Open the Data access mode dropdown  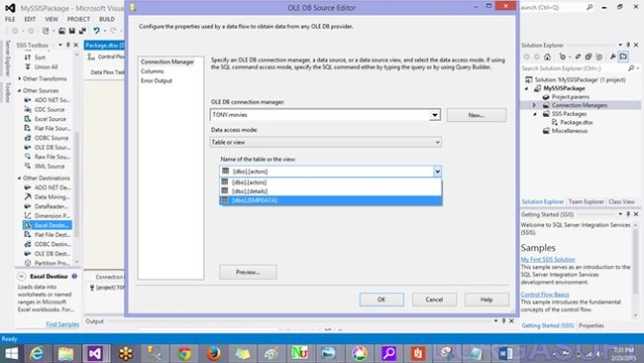[437, 142]
